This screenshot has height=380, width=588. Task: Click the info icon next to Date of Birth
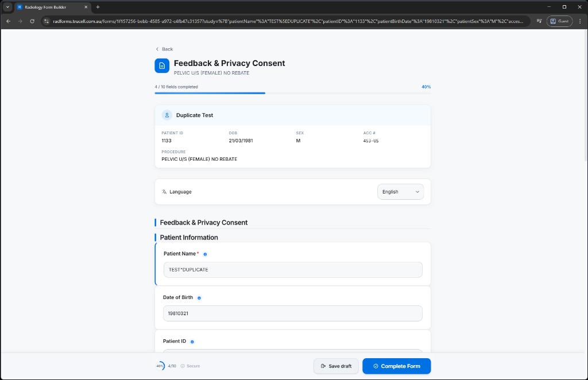tap(199, 298)
